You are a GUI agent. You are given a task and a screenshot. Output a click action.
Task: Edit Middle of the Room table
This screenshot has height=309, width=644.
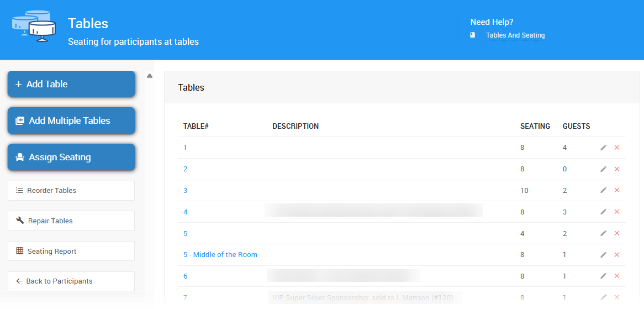coord(603,255)
